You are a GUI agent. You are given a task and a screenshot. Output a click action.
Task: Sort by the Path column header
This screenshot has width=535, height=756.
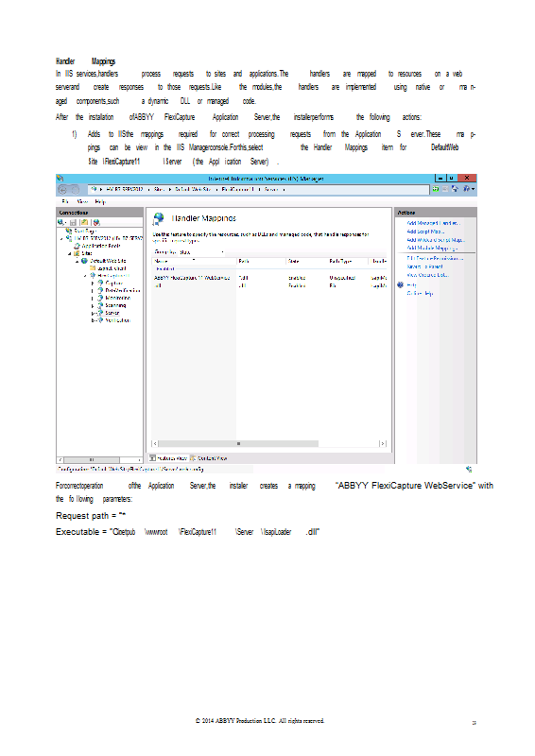pyautogui.click(x=262, y=261)
